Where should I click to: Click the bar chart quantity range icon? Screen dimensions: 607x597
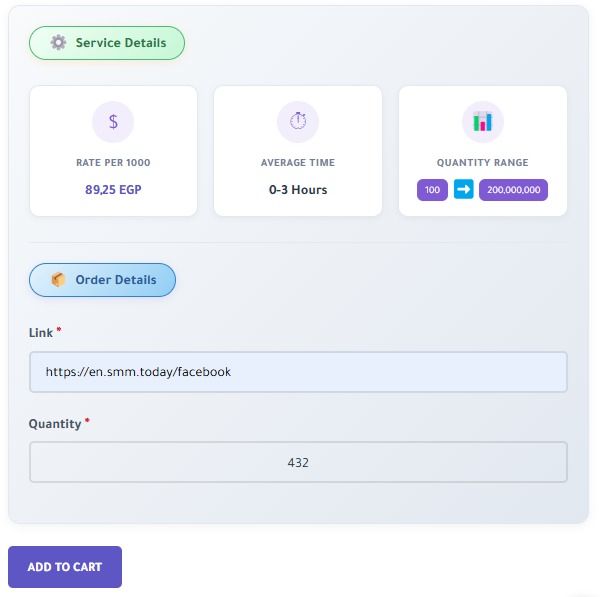click(x=483, y=122)
